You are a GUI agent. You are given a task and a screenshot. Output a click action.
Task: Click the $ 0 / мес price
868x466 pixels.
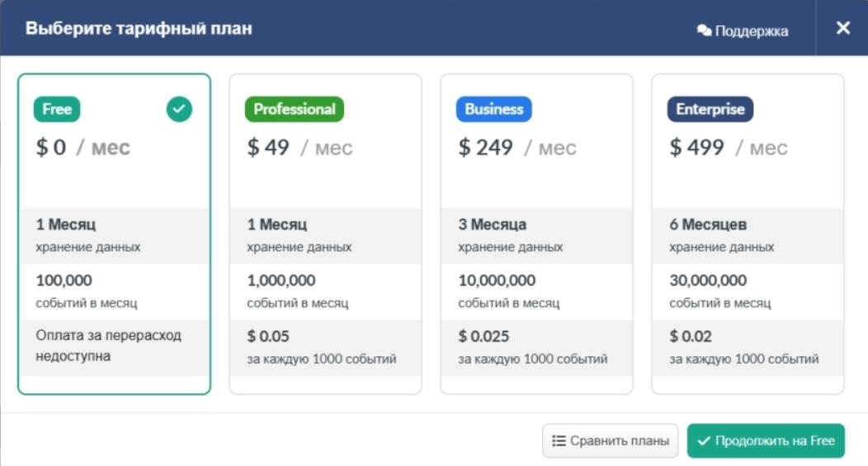(83, 147)
